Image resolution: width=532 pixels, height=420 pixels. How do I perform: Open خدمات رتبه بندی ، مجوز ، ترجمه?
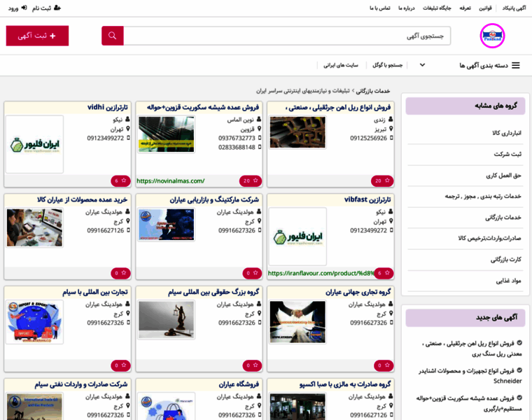click(483, 196)
